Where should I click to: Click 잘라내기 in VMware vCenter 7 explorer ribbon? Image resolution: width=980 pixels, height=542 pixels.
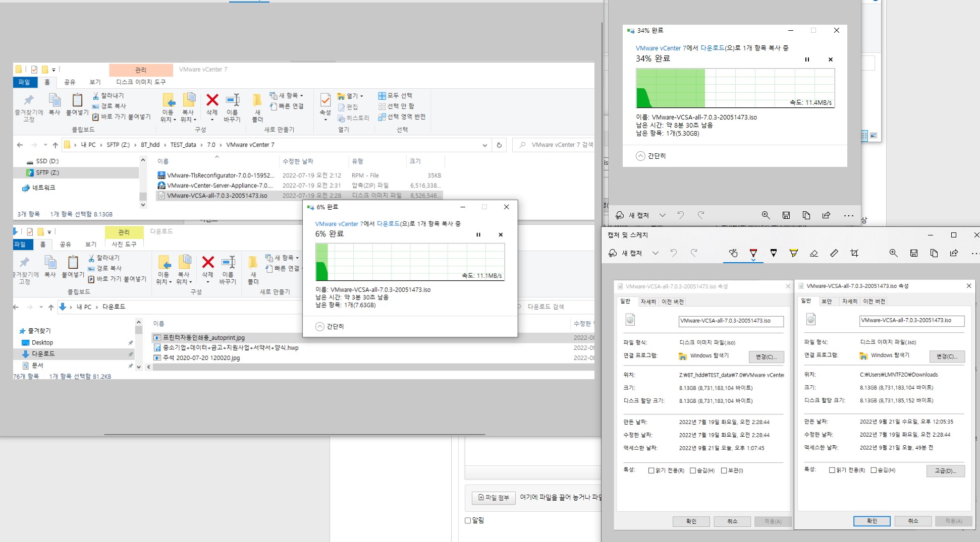(108, 95)
